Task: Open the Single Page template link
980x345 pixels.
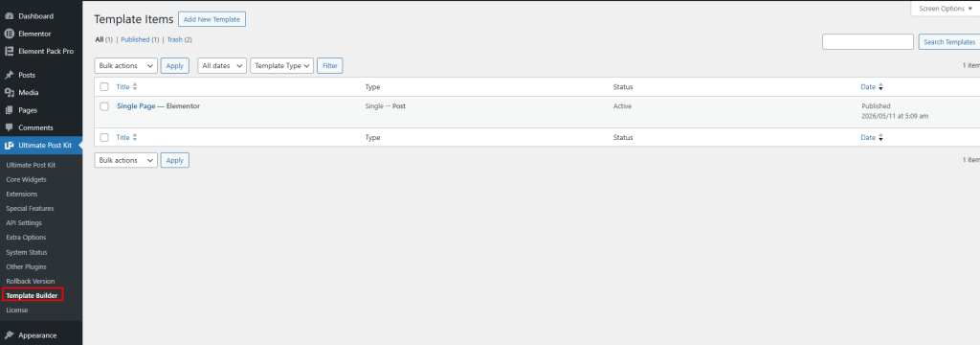Action: 136,106
